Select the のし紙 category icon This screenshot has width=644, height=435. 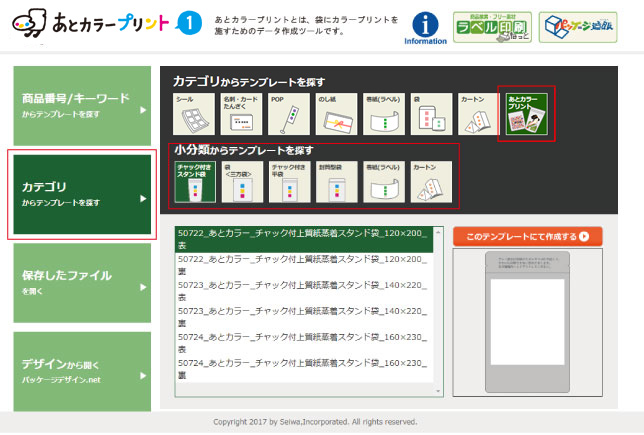pos(336,114)
